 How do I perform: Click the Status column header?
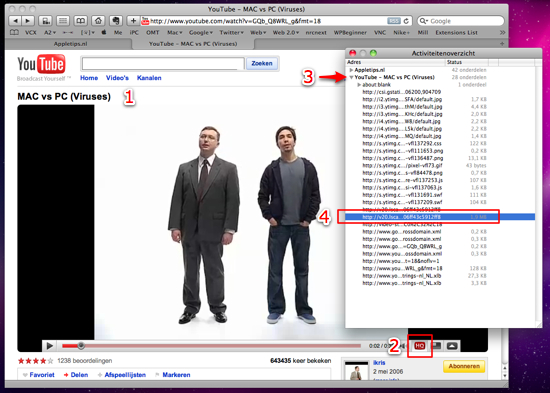[467, 62]
